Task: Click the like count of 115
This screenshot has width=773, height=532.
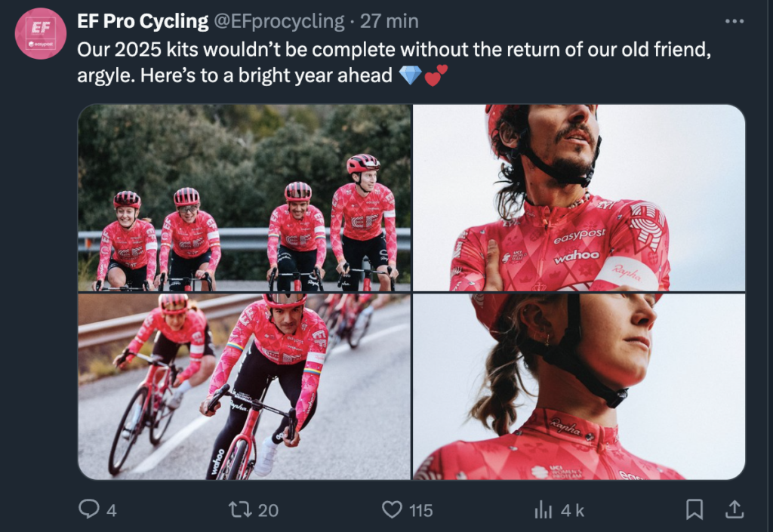Action: (x=420, y=511)
